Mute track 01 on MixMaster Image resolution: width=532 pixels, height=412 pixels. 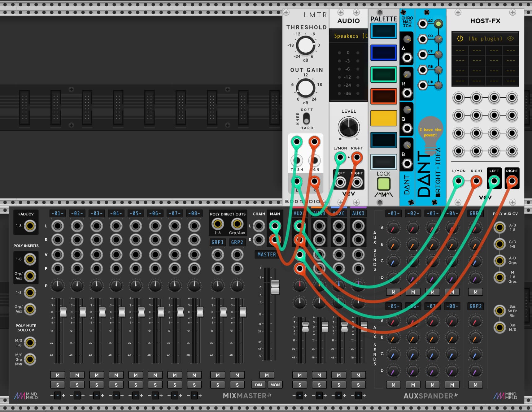click(58, 375)
